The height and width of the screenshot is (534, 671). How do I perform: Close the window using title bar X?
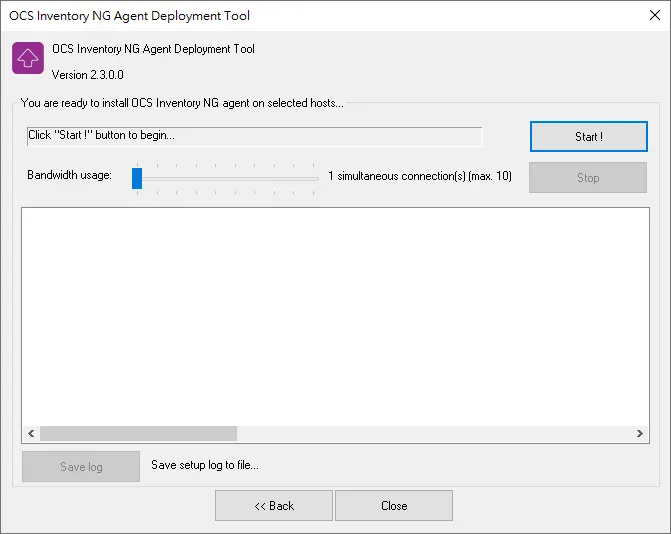point(655,15)
